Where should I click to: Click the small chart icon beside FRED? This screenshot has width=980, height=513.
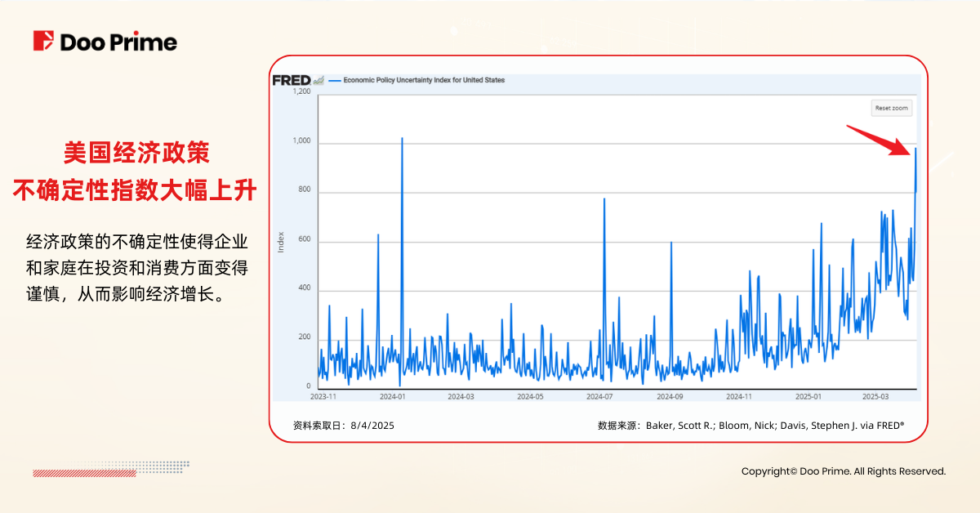pos(318,80)
